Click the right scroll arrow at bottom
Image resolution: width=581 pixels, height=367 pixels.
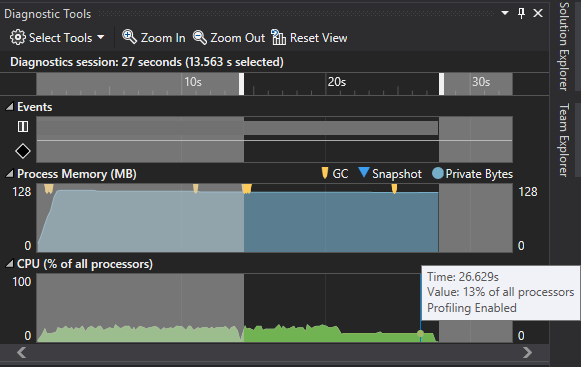(527, 352)
